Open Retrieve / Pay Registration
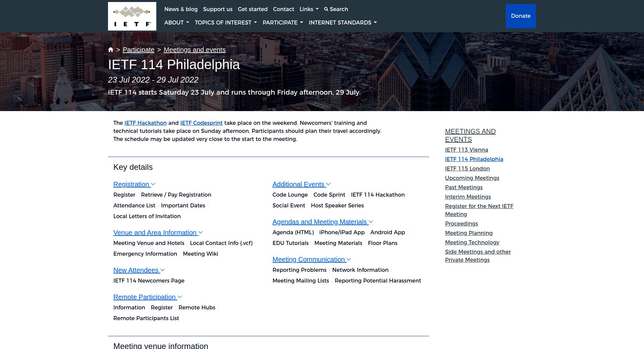 tap(176, 195)
